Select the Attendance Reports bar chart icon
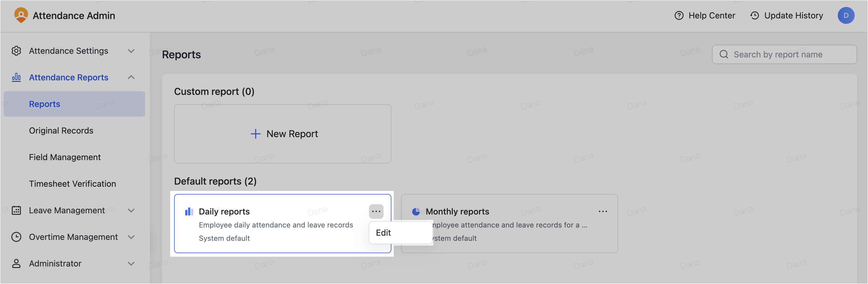Viewport: 868px width, 284px height. (x=16, y=77)
